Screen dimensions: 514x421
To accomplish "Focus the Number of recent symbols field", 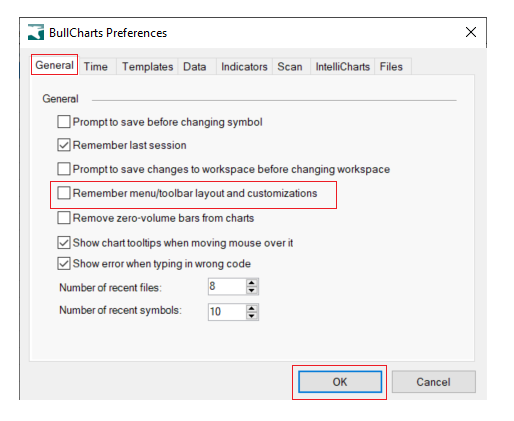I will tap(227, 312).
